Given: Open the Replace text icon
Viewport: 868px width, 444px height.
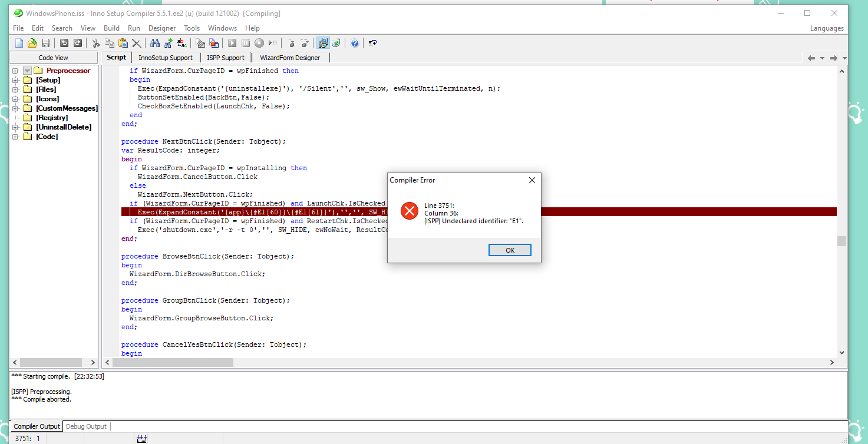Looking at the screenshot, I should [x=182, y=43].
